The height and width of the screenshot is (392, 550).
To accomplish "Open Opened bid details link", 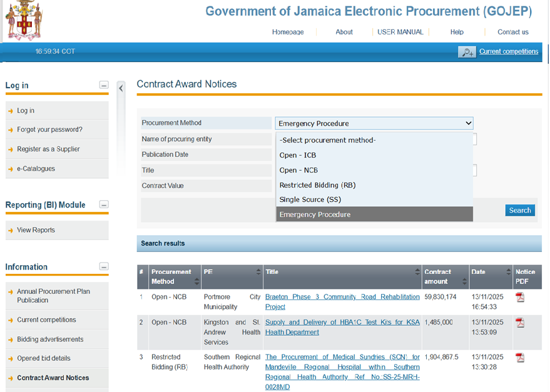I will (x=44, y=358).
